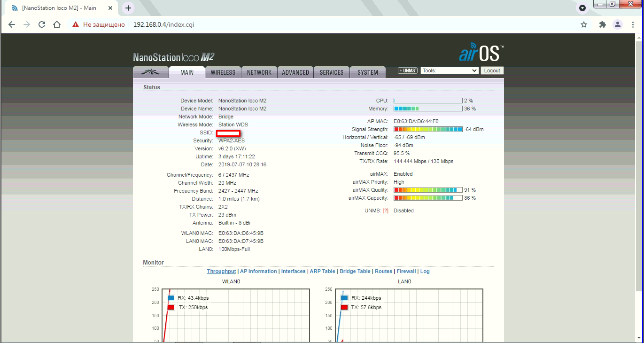Open the AP Information link
The width and height of the screenshot is (644, 343).
pos(258,271)
